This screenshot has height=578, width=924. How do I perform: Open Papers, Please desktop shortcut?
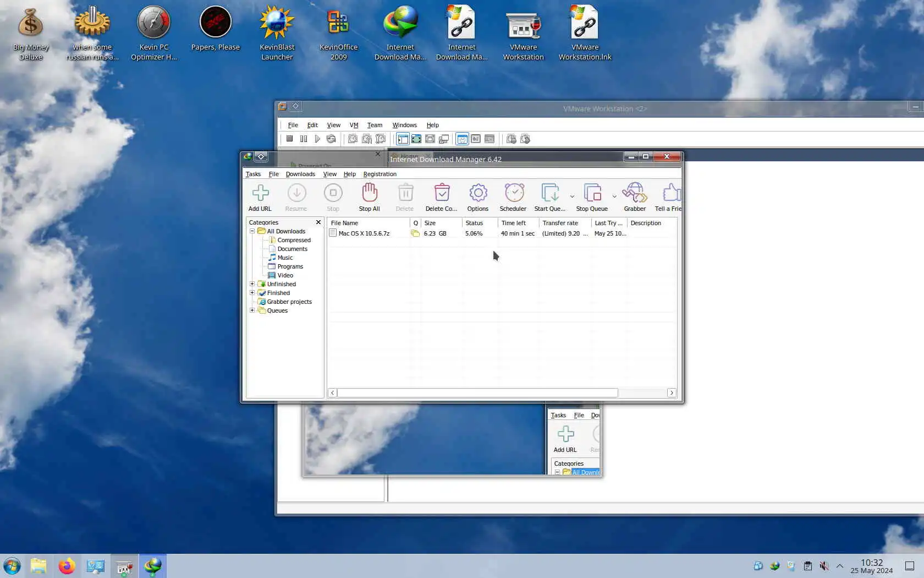point(216,29)
